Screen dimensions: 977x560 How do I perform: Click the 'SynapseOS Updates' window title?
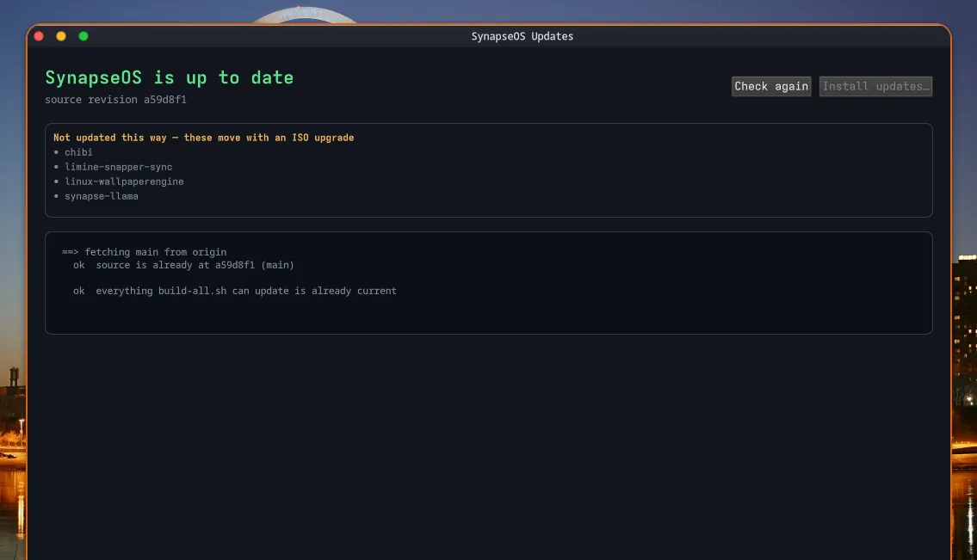[523, 36]
